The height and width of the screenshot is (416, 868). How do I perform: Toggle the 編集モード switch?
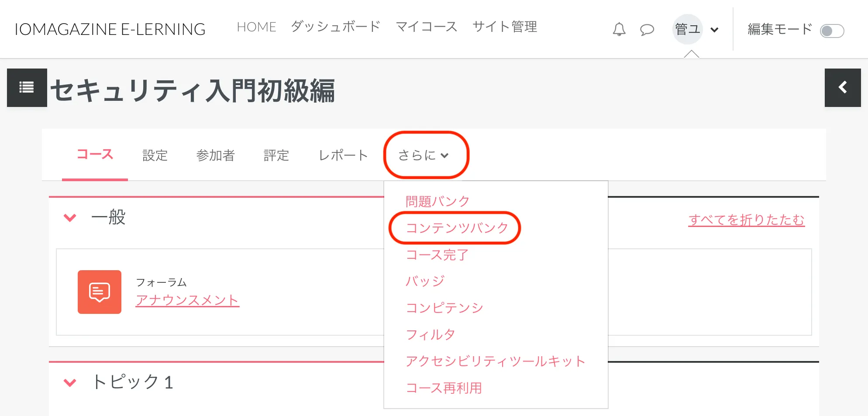click(832, 31)
